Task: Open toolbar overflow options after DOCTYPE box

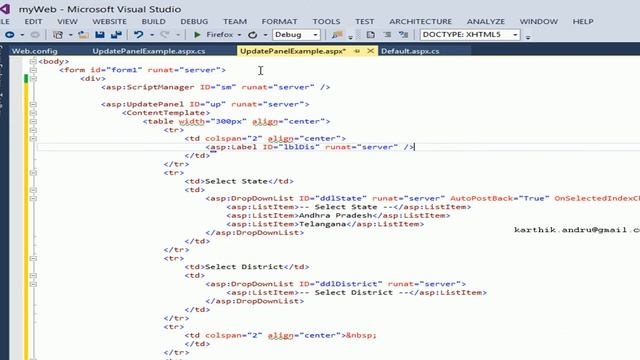Action: pyautogui.click(x=528, y=37)
